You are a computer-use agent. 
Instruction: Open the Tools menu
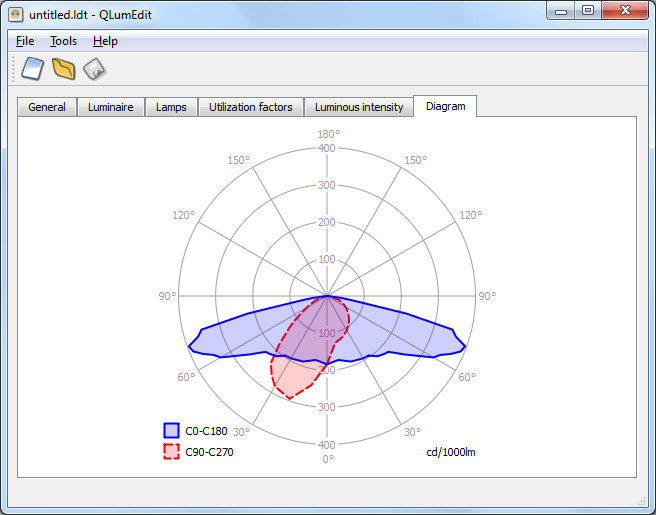click(64, 41)
